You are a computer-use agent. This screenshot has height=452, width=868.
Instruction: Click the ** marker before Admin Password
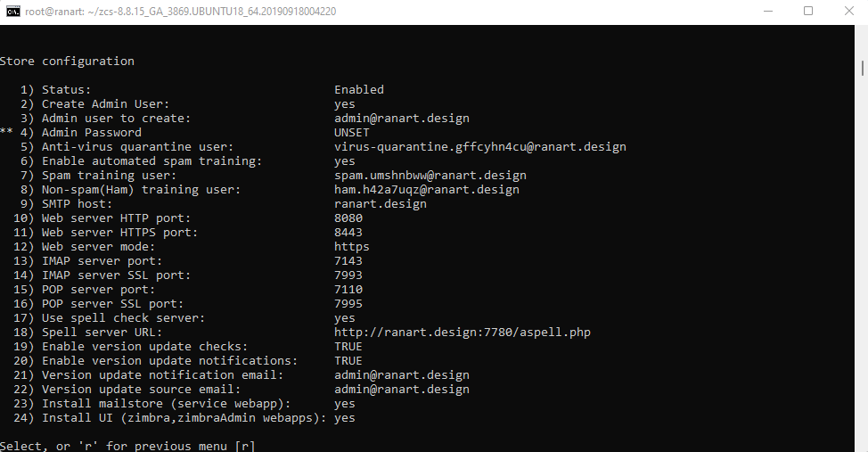tap(6, 131)
